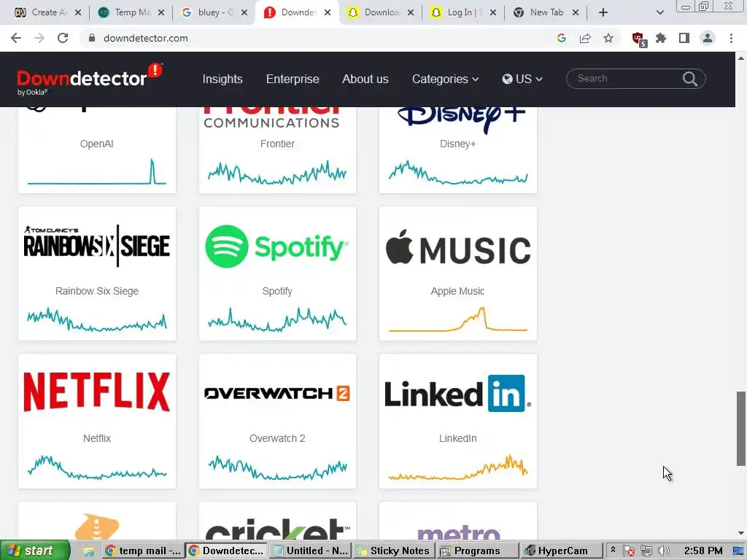747x560 pixels.
Task: Open the OpenAI outage card
Action: point(97,150)
